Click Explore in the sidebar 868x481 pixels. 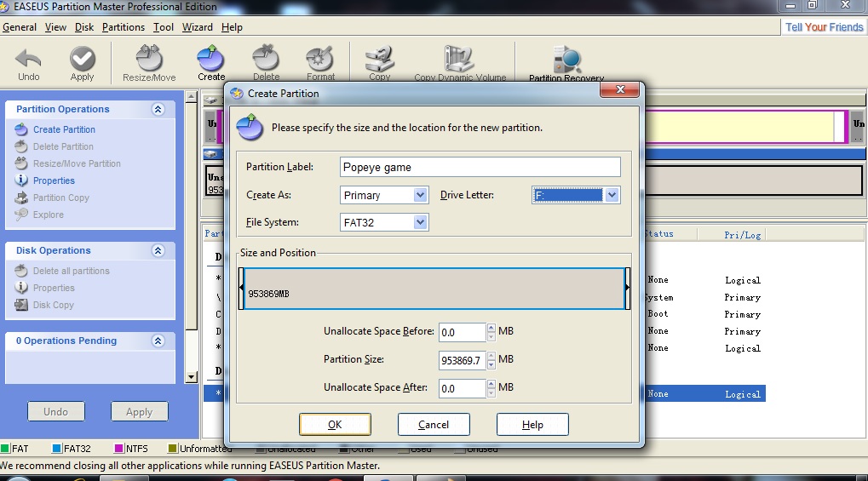tap(49, 215)
